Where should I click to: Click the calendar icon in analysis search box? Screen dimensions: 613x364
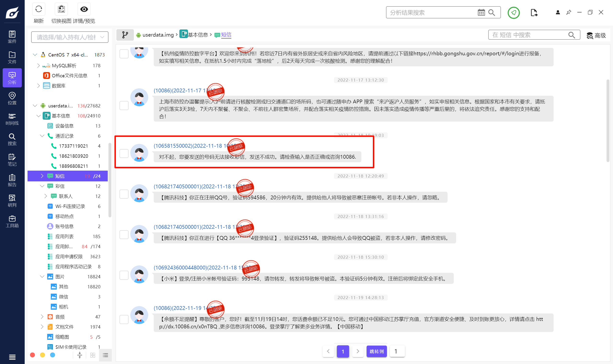(481, 12)
